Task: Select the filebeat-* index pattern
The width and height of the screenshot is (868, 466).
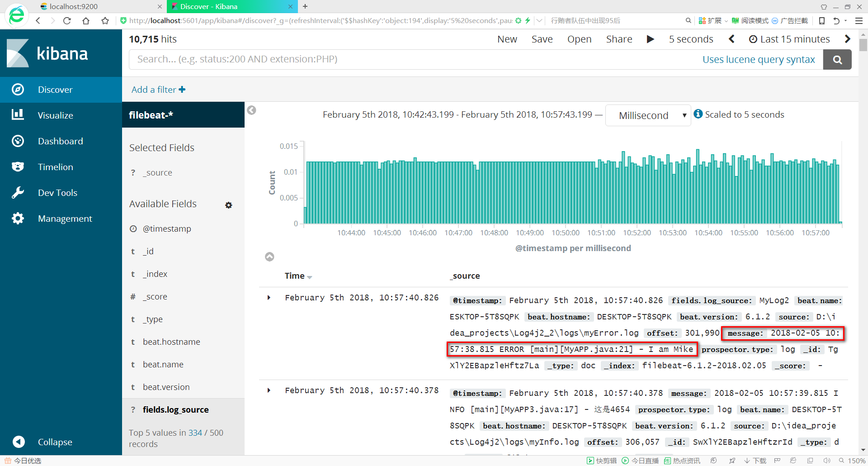Action: pyautogui.click(x=183, y=115)
